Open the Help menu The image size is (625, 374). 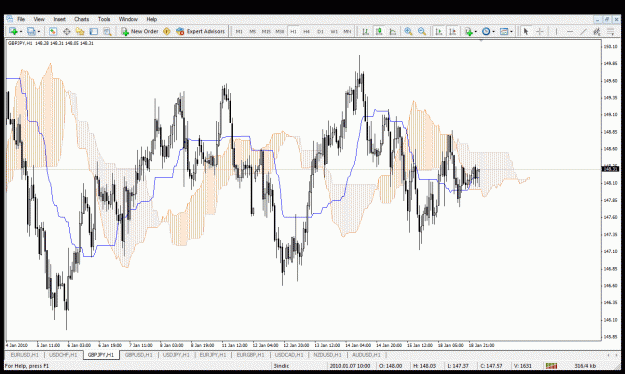coord(151,19)
